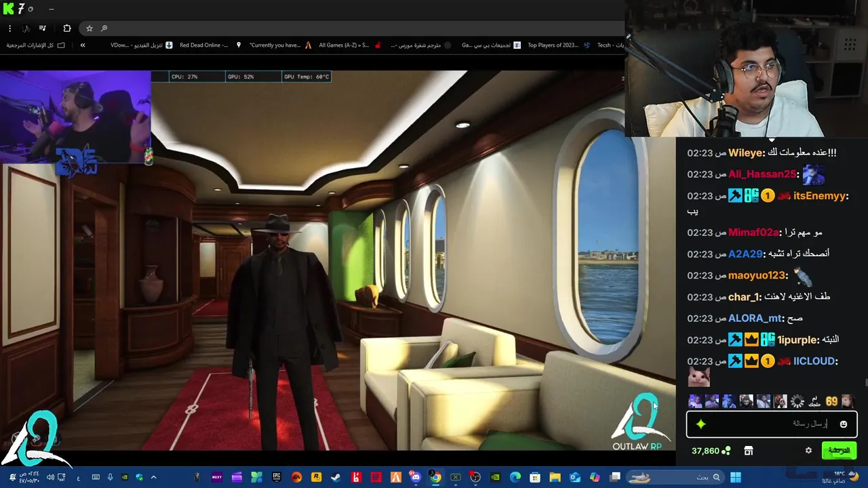Image resolution: width=868 pixels, height=488 pixels.
Task: Open the clock and date in system tray
Action: click(29, 477)
